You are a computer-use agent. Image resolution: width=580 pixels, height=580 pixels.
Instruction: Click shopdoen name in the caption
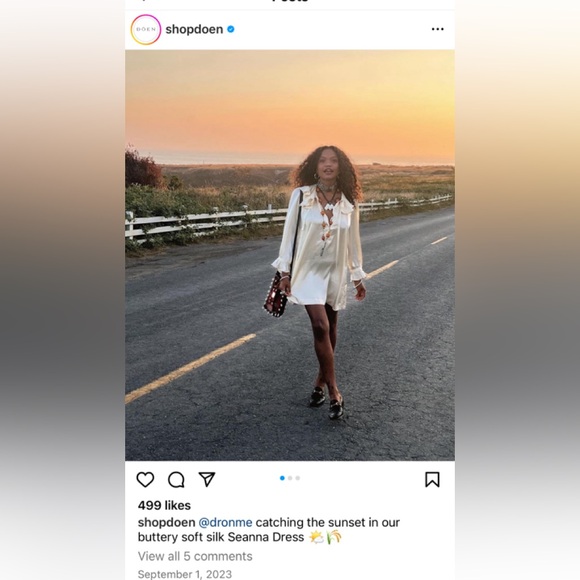point(166,522)
